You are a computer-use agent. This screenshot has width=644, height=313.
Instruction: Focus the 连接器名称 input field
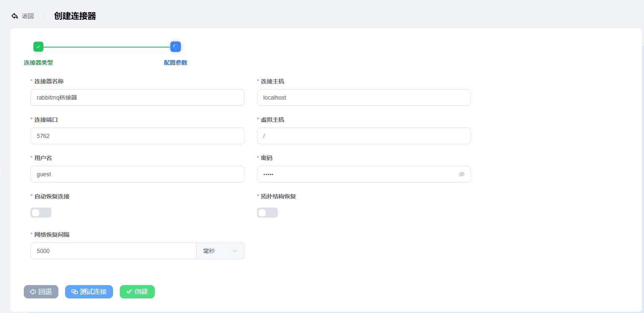point(137,98)
